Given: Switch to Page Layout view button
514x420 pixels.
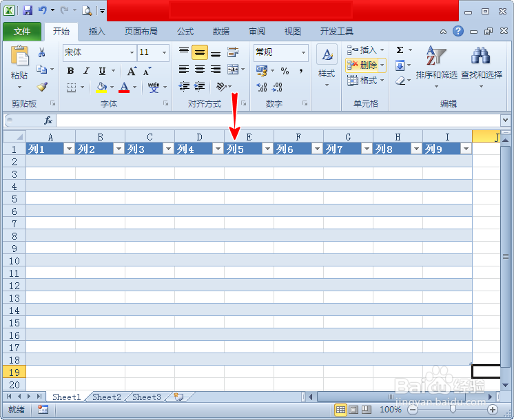Looking at the screenshot, I should pyautogui.click(x=353, y=410).
